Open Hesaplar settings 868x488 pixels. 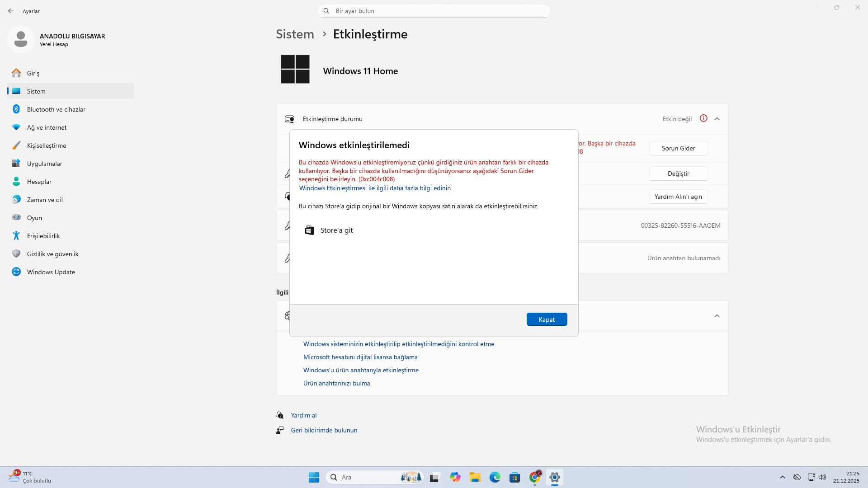point(71,182)
